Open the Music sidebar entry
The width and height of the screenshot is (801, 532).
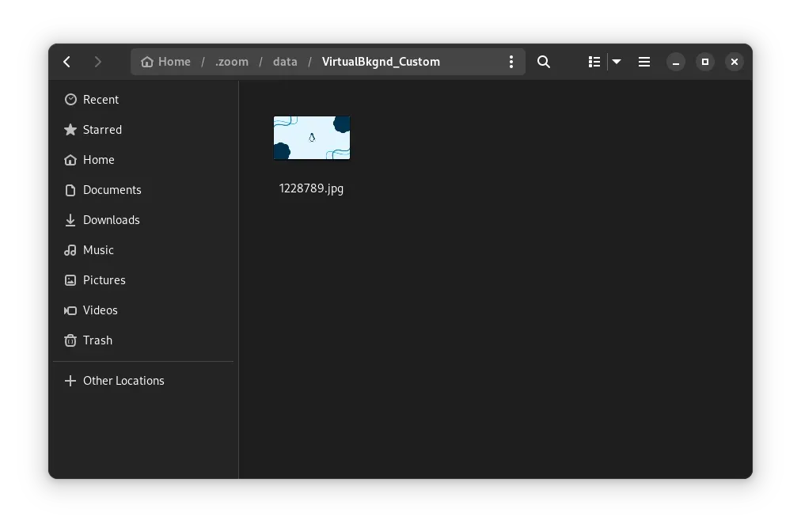[x=99, y=249]
